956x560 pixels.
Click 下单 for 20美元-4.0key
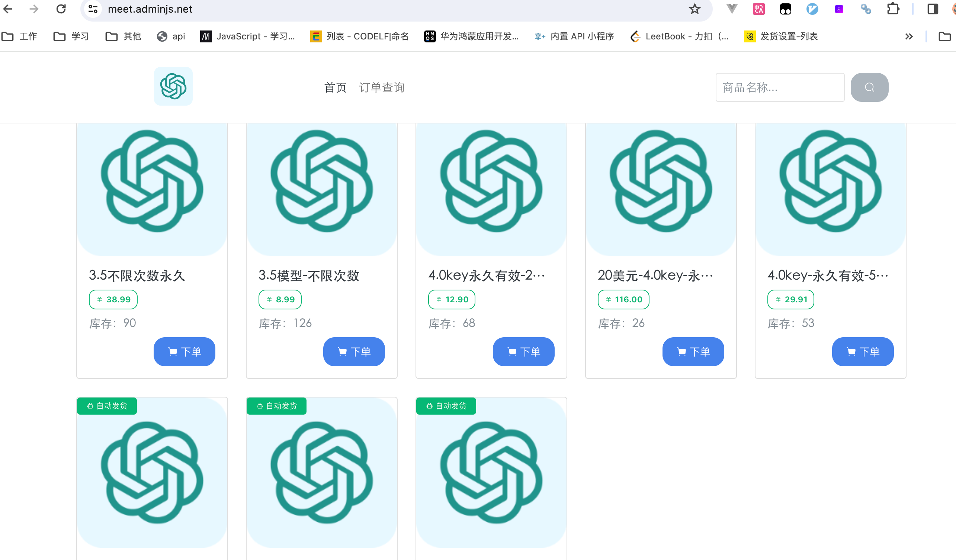coord(693,351)
